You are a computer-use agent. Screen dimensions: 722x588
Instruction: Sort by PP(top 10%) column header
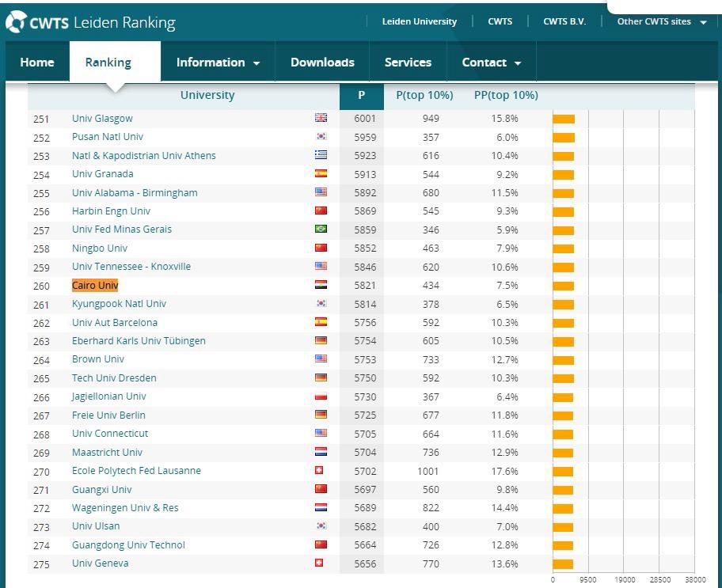506,95
